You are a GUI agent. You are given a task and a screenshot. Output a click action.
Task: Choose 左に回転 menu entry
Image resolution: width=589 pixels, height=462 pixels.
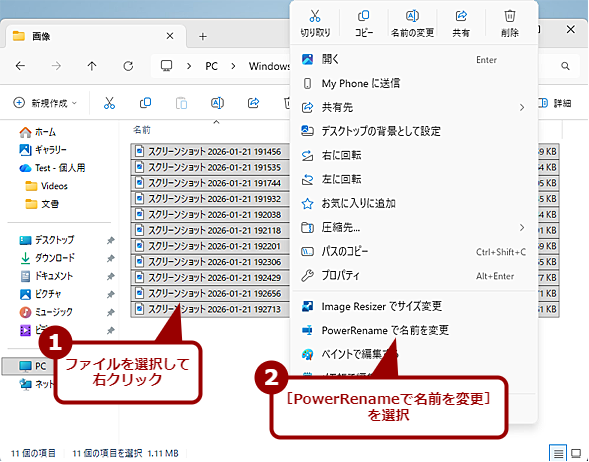(414, 179)
